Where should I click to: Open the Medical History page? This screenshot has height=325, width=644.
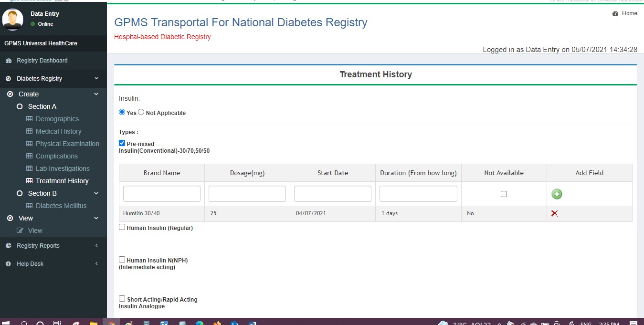(58, 131)
